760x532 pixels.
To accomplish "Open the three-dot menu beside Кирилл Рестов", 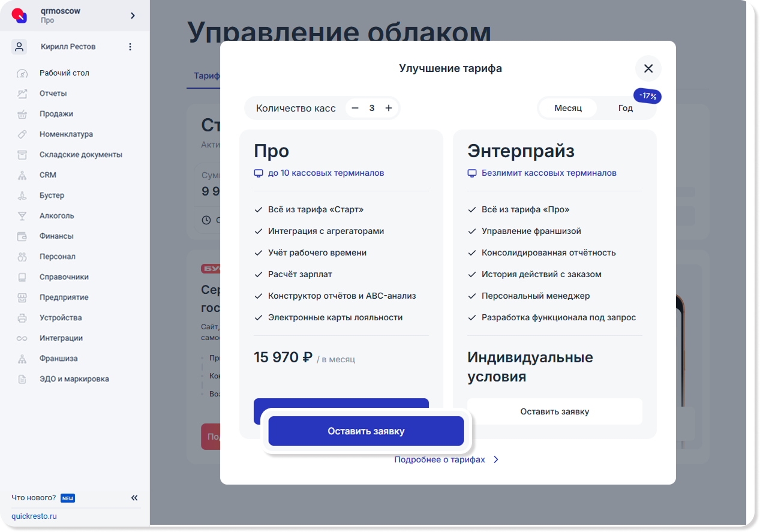I will coord(130,47).
